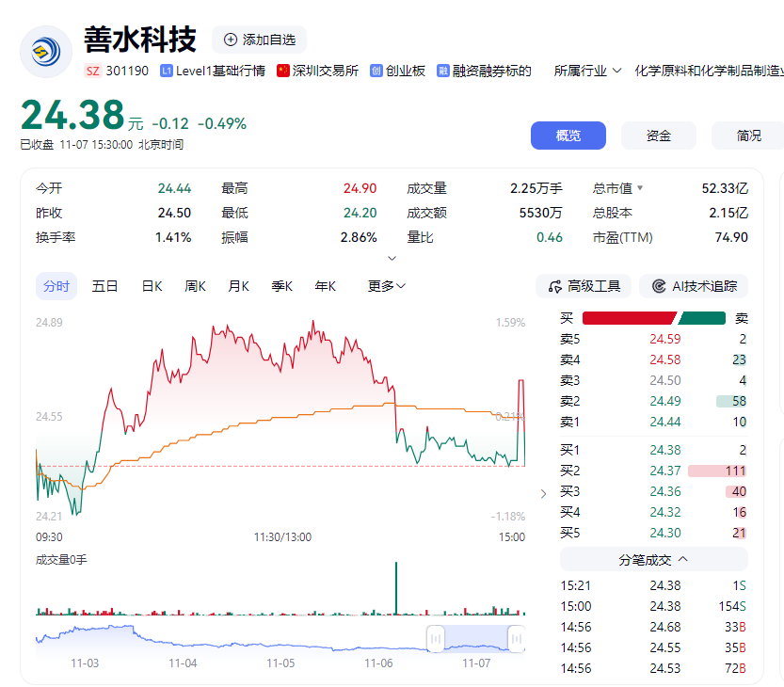Open the 总市值 dropdown triangle
Image resolution: width=784 pixels, height=687 pixels.
coord(640,188)
